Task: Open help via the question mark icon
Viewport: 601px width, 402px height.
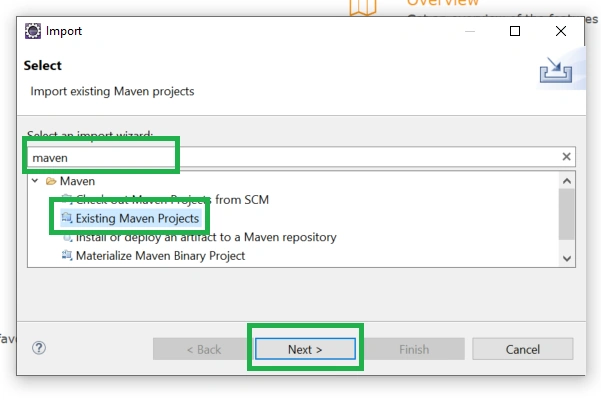Action: pyautogui.click(x=39, y=348)
